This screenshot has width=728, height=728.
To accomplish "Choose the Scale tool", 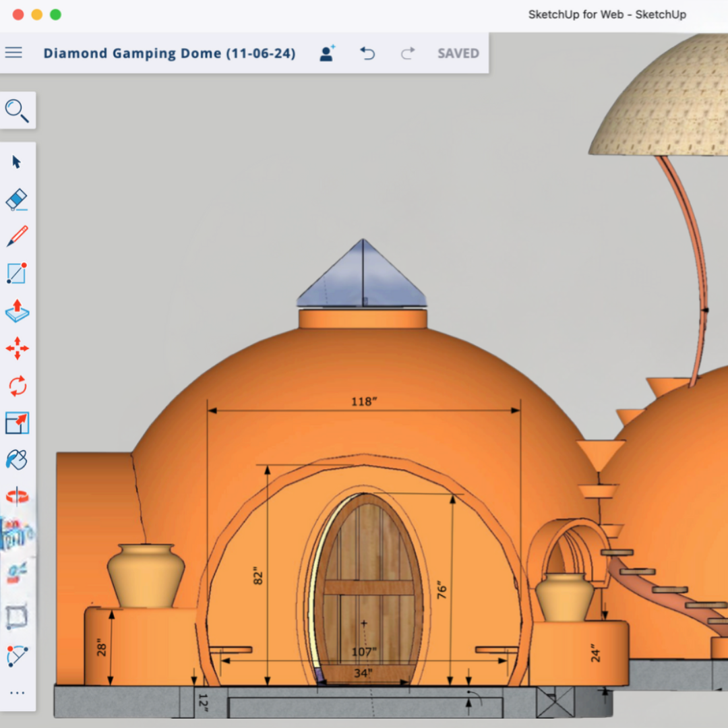I will [x=17, y=423].
